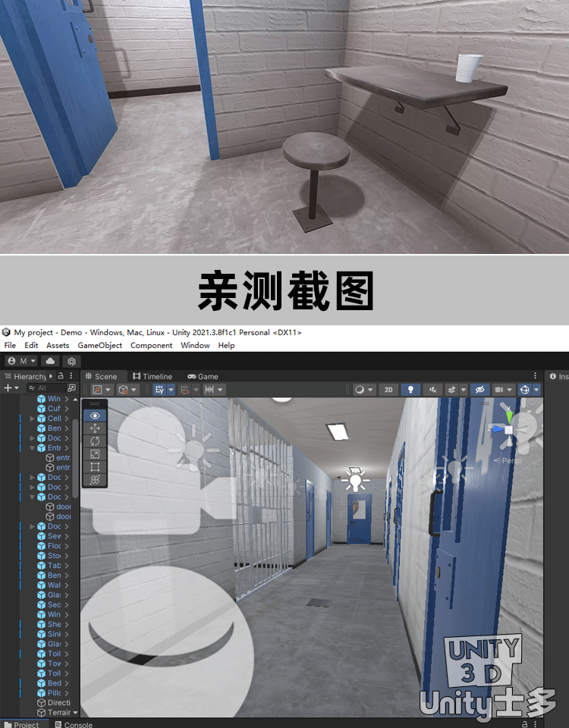
Task: Click the green Y axis gizmo cone
Action: click(509, 416)
